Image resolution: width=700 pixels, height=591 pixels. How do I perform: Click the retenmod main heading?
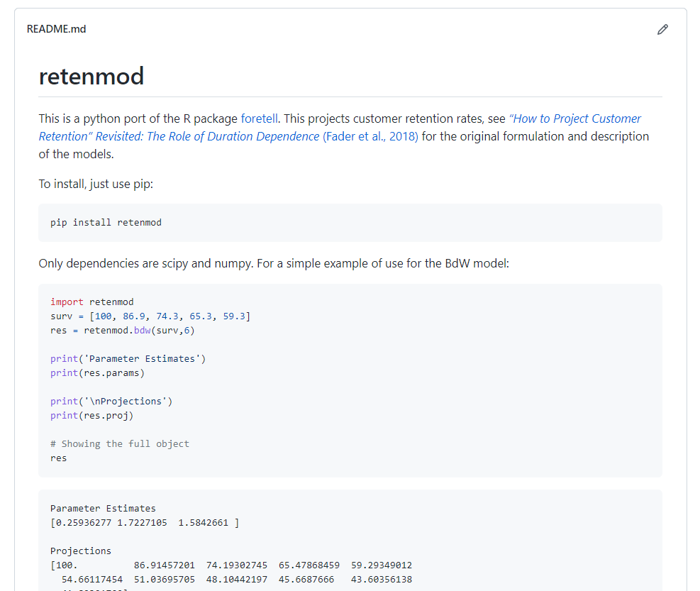91,76
